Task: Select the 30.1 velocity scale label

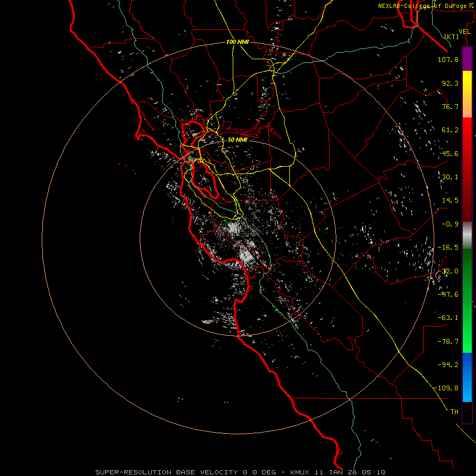Action: [450, 177]
